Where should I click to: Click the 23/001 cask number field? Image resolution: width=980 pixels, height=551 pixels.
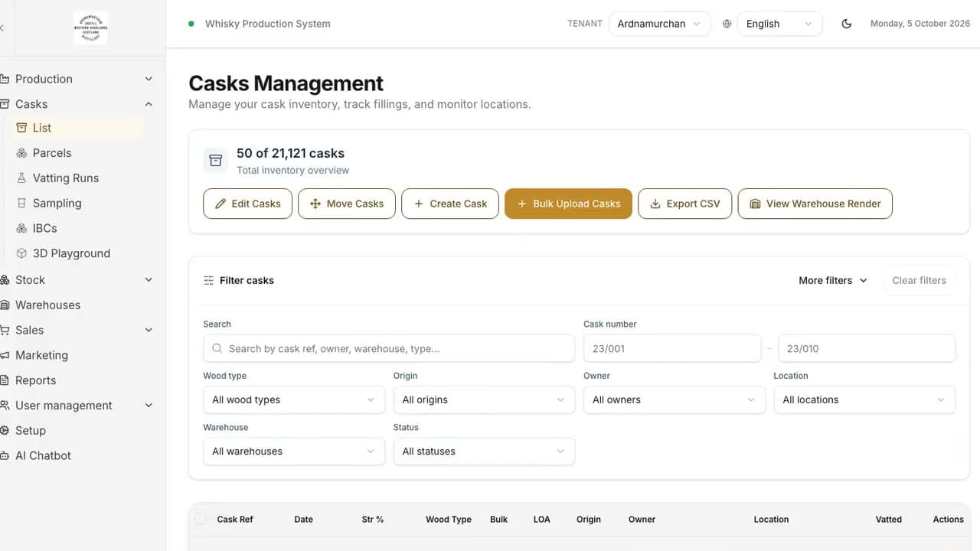672,348
